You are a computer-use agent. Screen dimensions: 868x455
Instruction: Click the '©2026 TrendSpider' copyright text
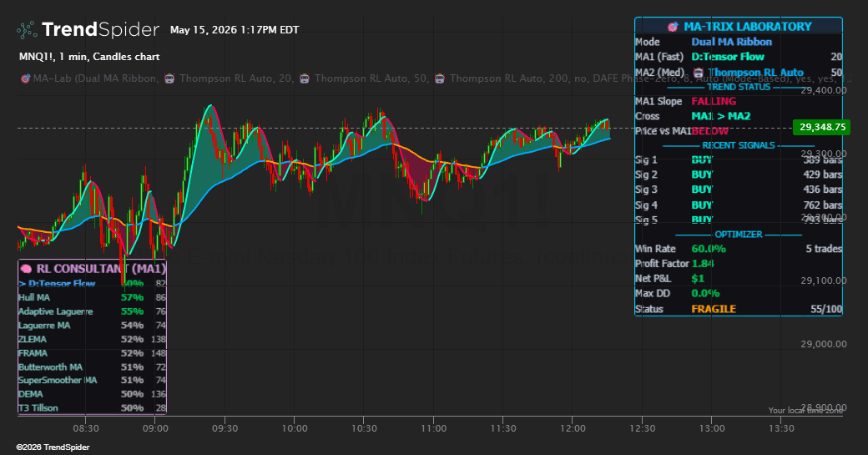(x=53, y=447)
